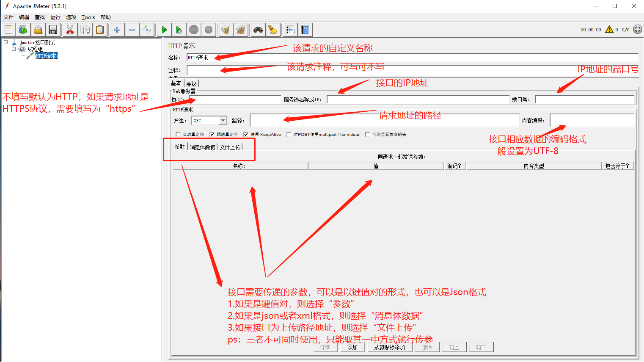Viewport: 644px width, 362px height.
Task: Open the Templates icon in toolbar
Action: coord(23,30)
